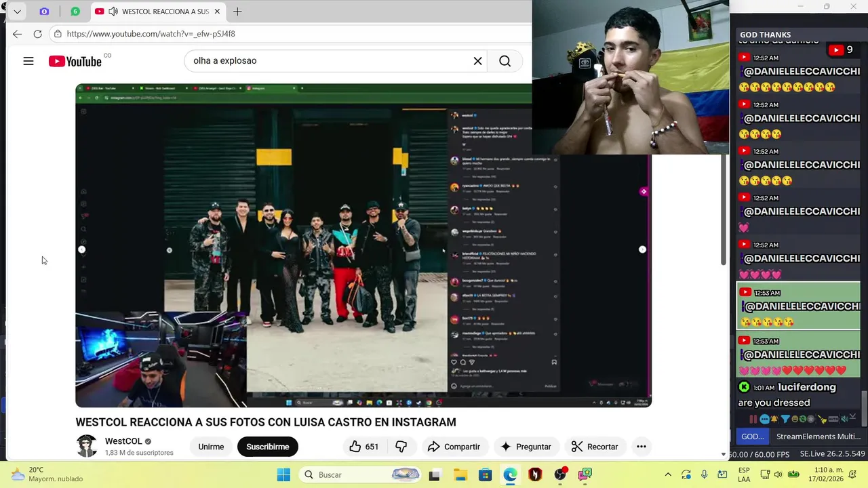Open the taskbar clock and date
868x488 pixels.
tap(825, 474)
